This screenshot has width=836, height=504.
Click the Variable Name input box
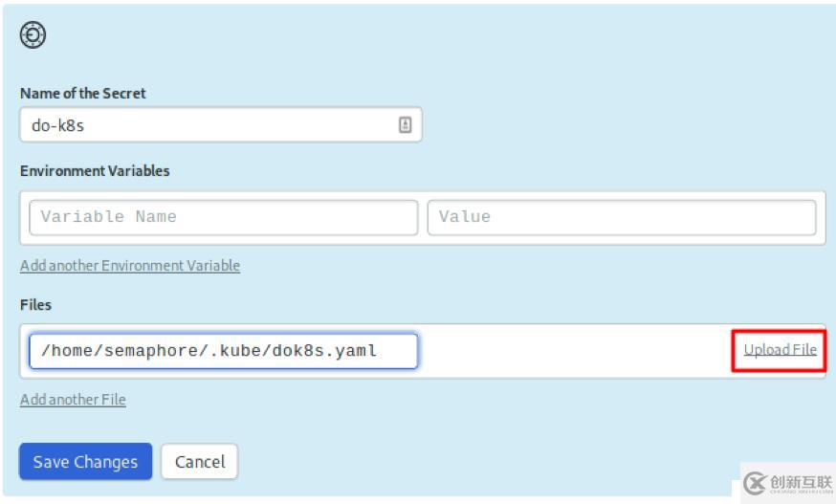(x=224, y=217)
